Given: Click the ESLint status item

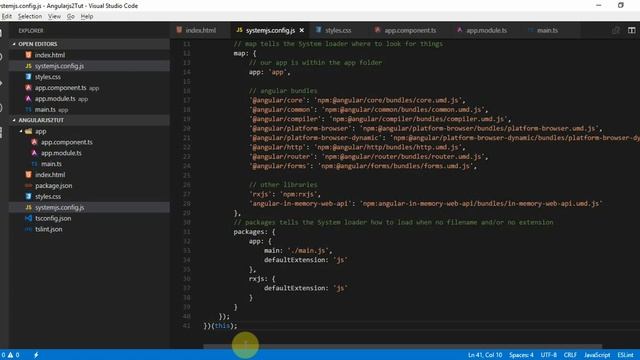Looking at the screenshot, I should (x=625, y=355).
